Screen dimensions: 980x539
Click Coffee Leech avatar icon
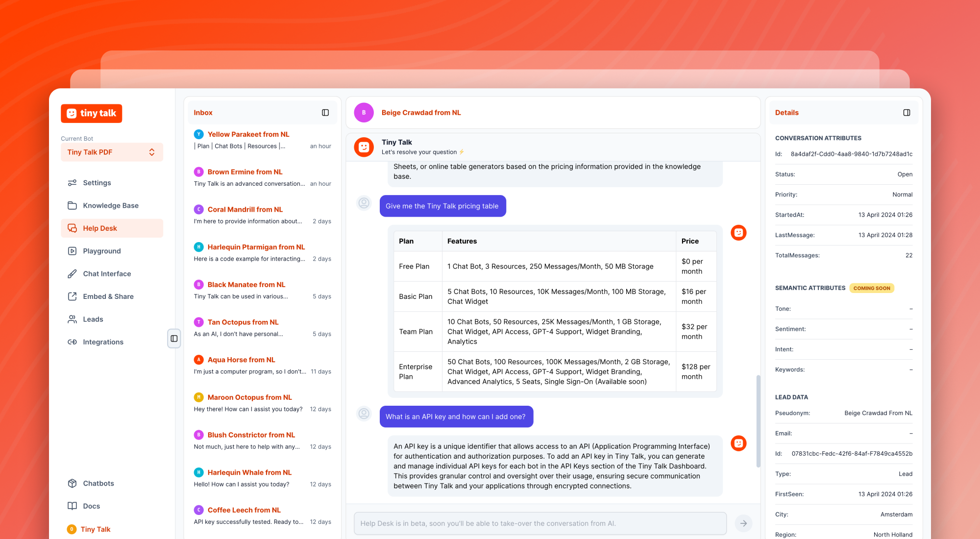click(199, 510)
